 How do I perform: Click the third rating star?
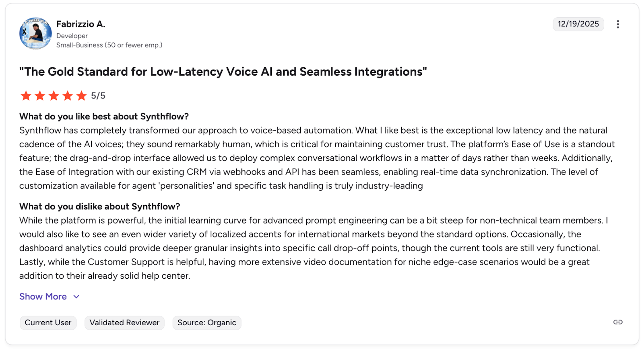pos(54,96)
